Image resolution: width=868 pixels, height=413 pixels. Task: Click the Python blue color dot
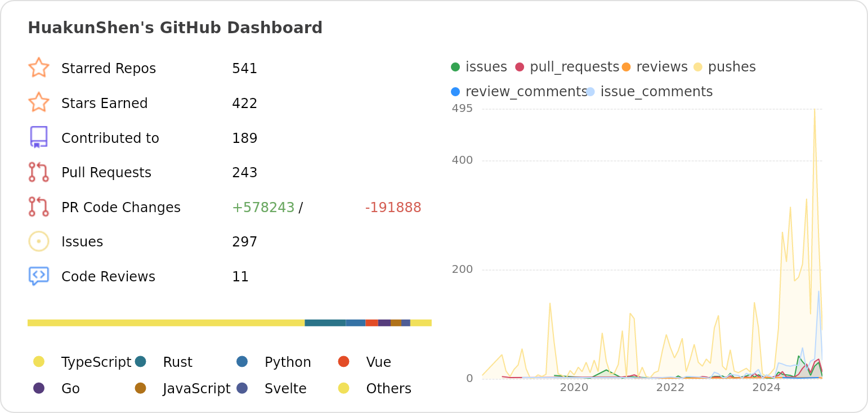click(x=242, y=362)
